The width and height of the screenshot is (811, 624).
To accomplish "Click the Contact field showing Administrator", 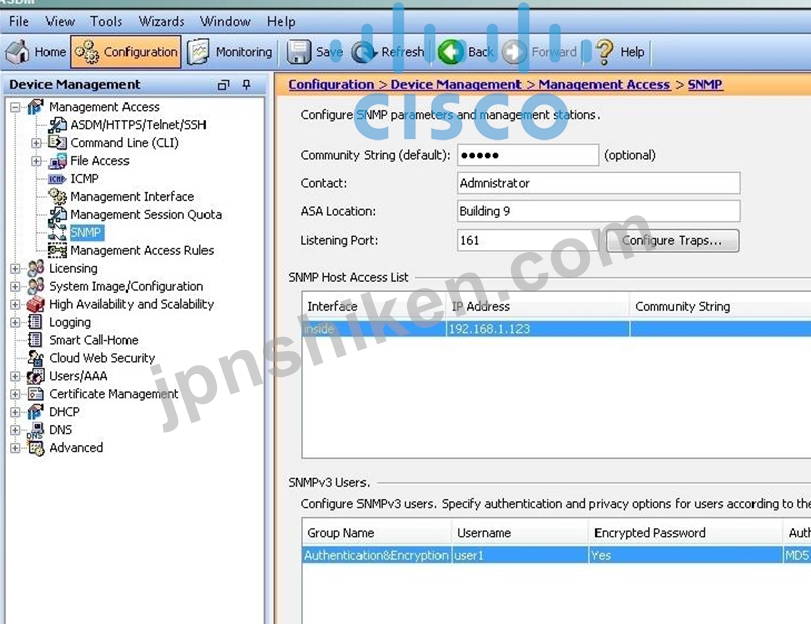I will pyautogui.click(x=598, y=183).
